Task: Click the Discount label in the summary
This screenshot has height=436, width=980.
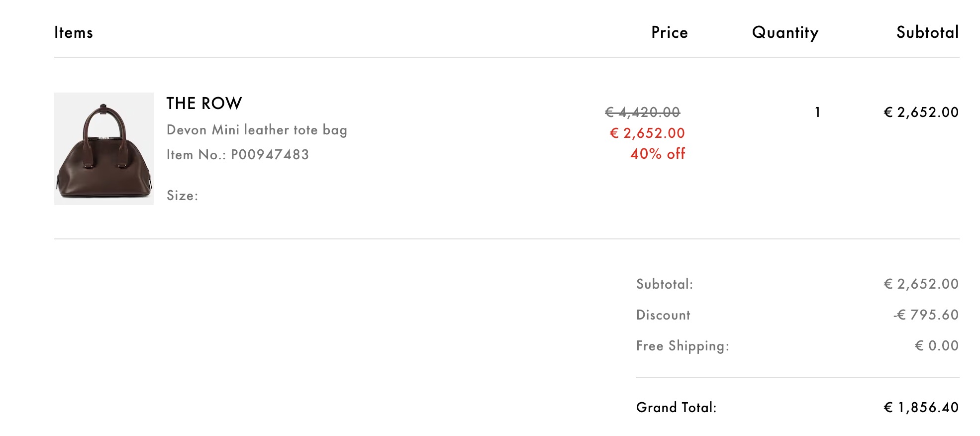Action: (663, 315)
